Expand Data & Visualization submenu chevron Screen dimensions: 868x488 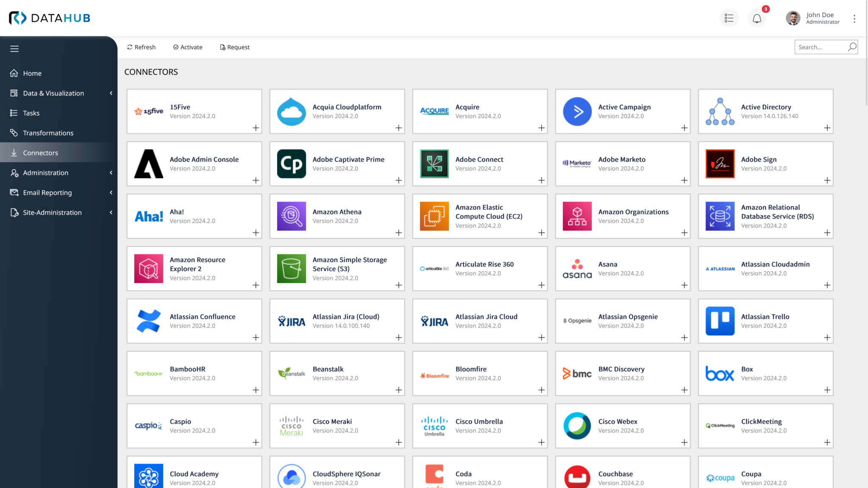tap(111, 93)
